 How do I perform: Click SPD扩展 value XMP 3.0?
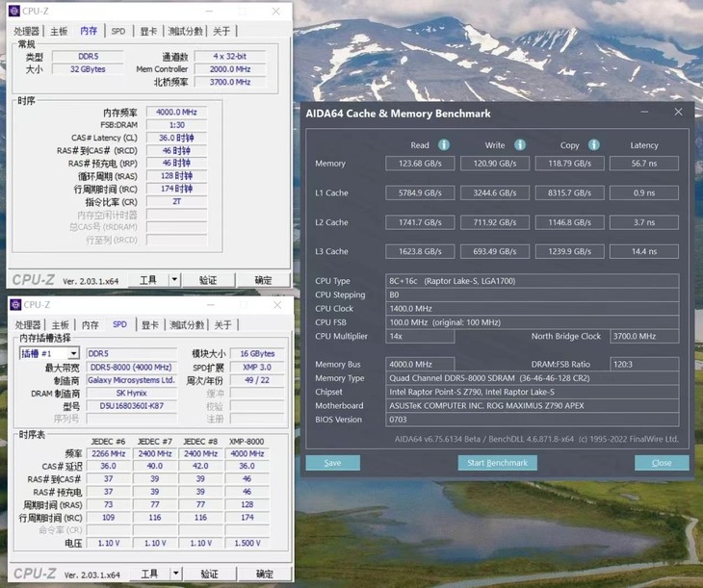click(x=257, y=367)
